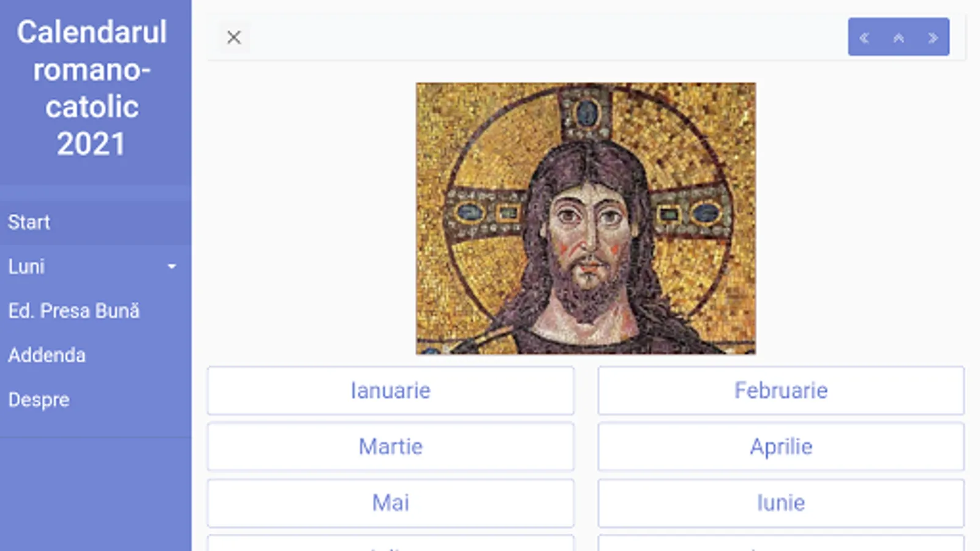980x551 pixels.
Task: Choose the Mai month button
Action: click(x=390, y=503)
